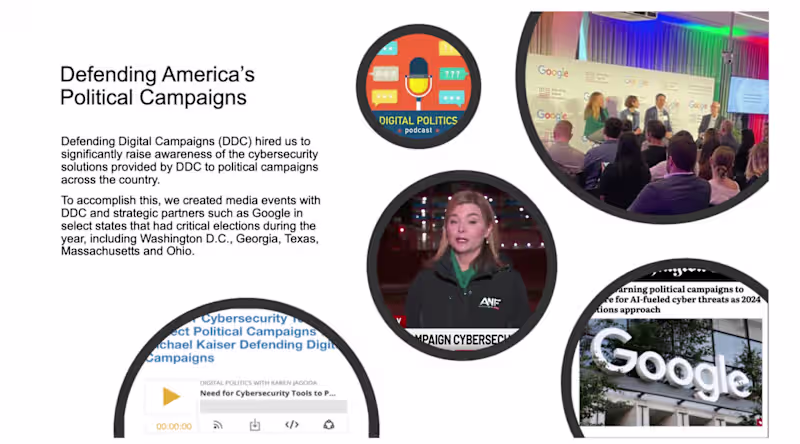Viewport: 800px width, 444px height.
Task: Click the download icon in podcast player
Action: (255, 425)
